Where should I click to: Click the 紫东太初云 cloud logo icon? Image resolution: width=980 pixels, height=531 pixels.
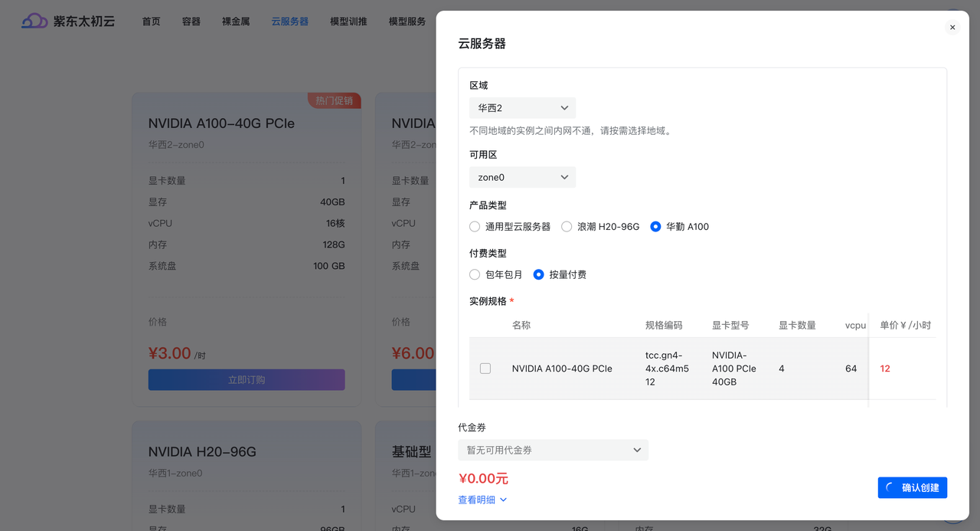click(31, 21)
